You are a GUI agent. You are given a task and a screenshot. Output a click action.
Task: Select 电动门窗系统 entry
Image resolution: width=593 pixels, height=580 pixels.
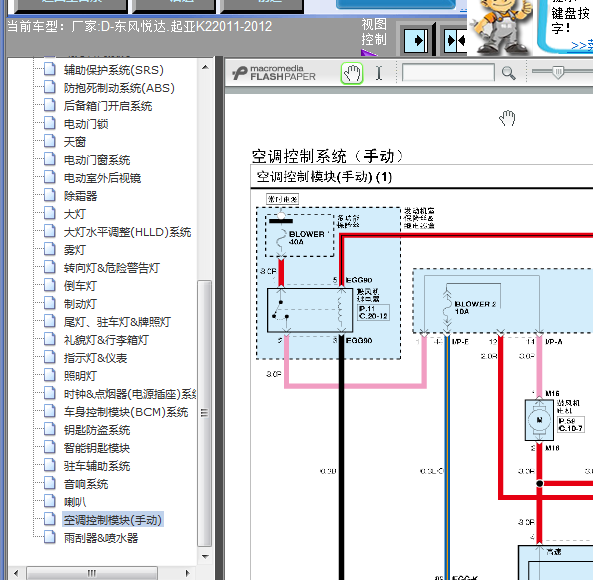(x=97, y=160)
